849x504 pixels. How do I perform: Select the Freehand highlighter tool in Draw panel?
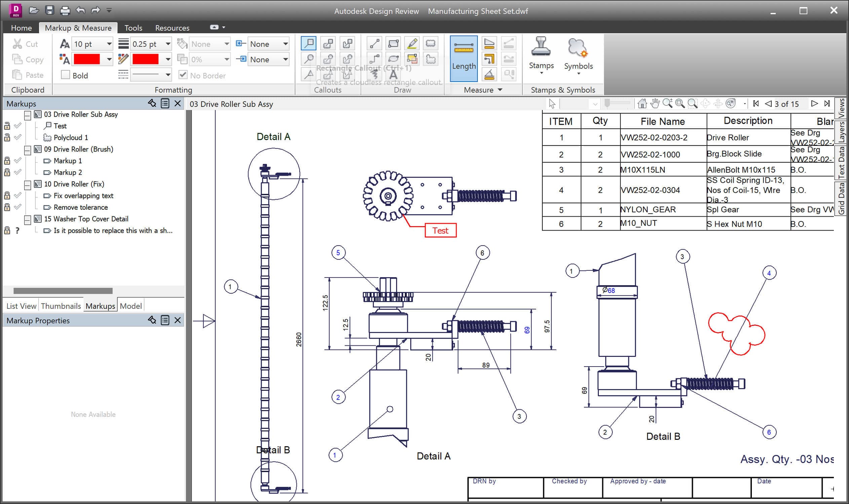coord(412,43)
